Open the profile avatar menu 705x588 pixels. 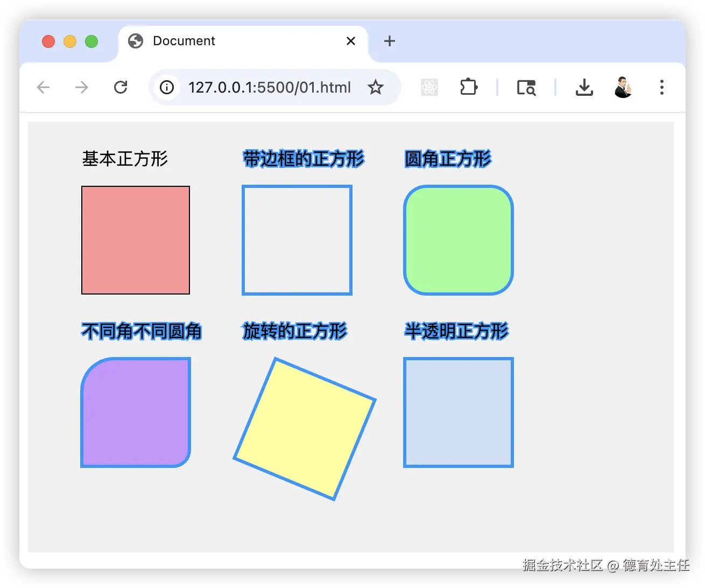pos(623,87)
